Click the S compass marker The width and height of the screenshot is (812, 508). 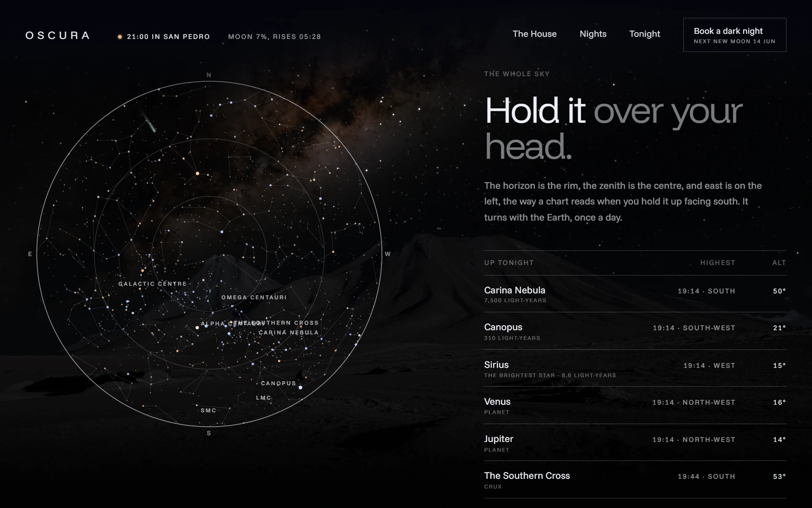point(209,433)
